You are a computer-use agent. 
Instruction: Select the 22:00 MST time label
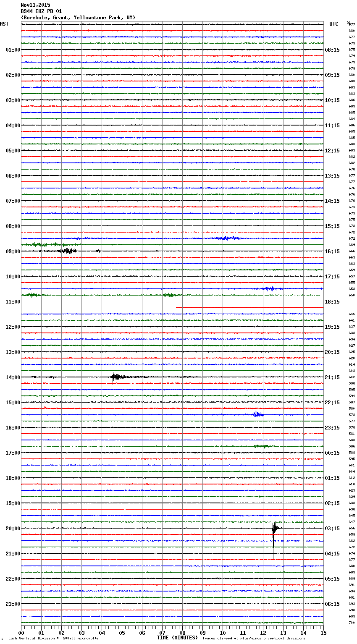tap(13, 579)
